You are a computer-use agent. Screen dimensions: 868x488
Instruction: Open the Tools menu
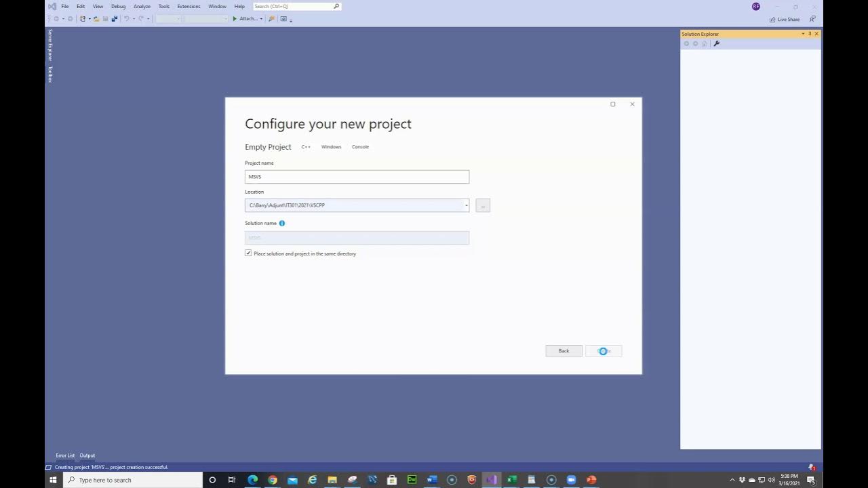[164, 6]
